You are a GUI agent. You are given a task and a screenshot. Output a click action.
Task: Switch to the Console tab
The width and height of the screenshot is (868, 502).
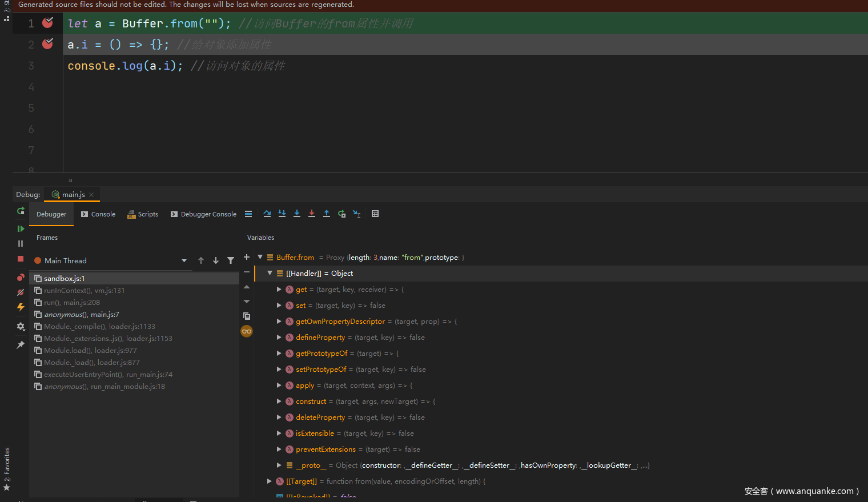[x=98, y=214]
